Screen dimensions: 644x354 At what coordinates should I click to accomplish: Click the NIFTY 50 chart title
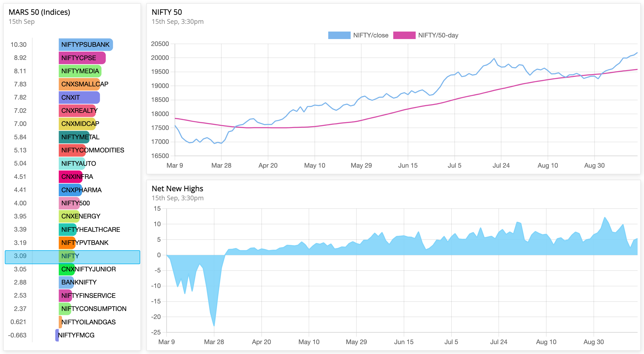167,12
